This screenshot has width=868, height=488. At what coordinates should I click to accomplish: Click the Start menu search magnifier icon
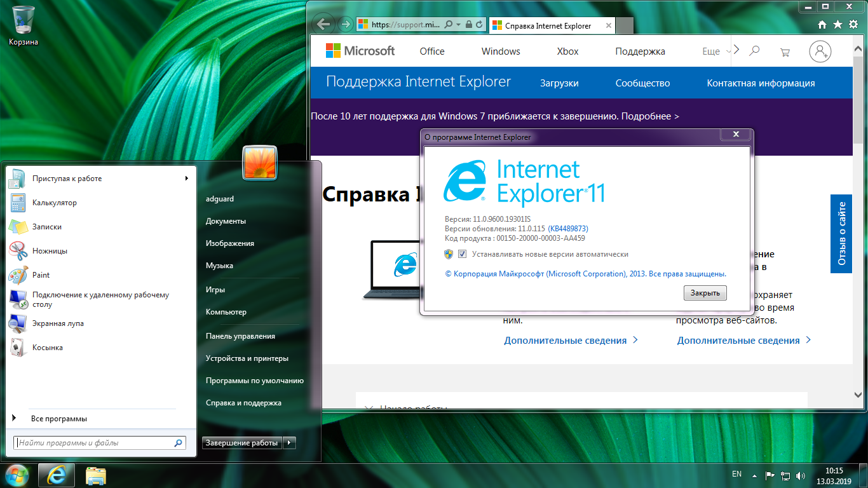(x=179, y=443)
